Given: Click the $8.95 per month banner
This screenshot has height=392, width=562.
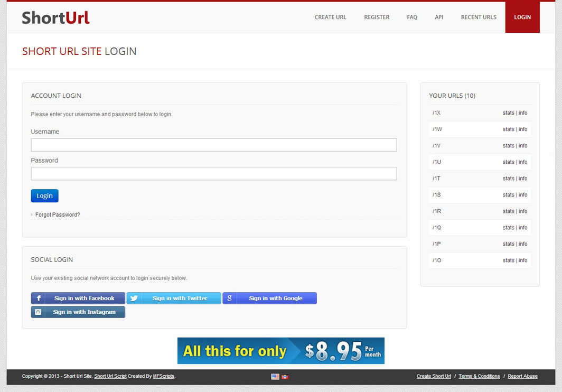Looking at the screenshot, I should click(281, 351).
